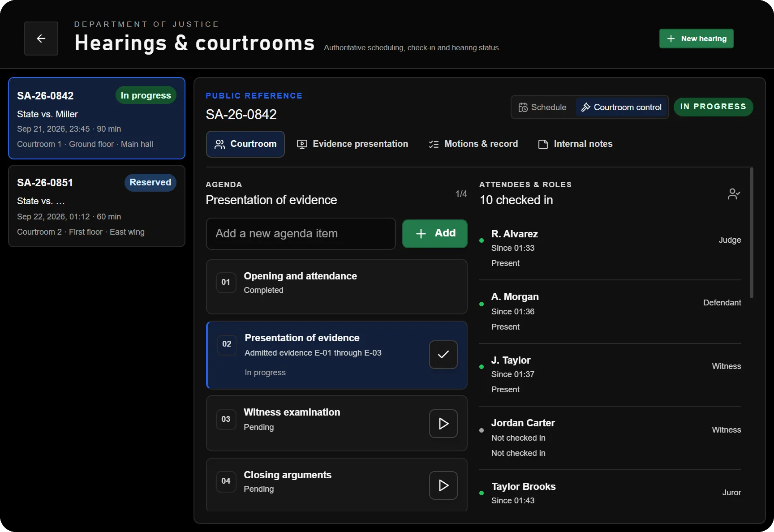Click the Reserved badge on SA-26-0851
The width and height of the screenshot is (774, 532).
point(150,182)
